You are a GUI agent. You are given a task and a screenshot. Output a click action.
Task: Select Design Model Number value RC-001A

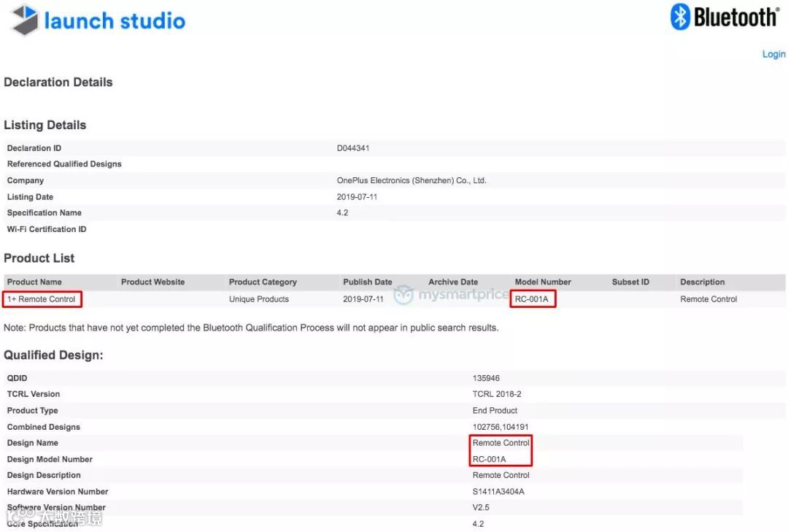(x=489, y=459)
